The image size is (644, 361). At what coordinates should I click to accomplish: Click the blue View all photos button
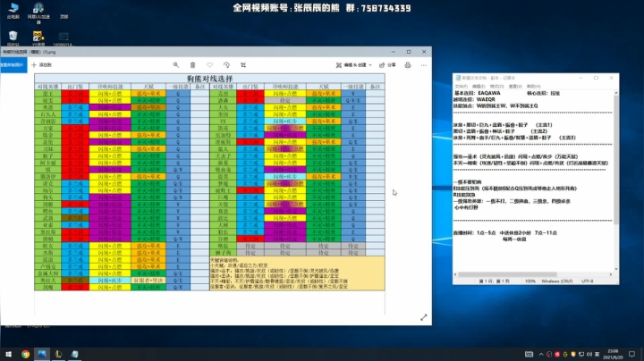point(13,65)
